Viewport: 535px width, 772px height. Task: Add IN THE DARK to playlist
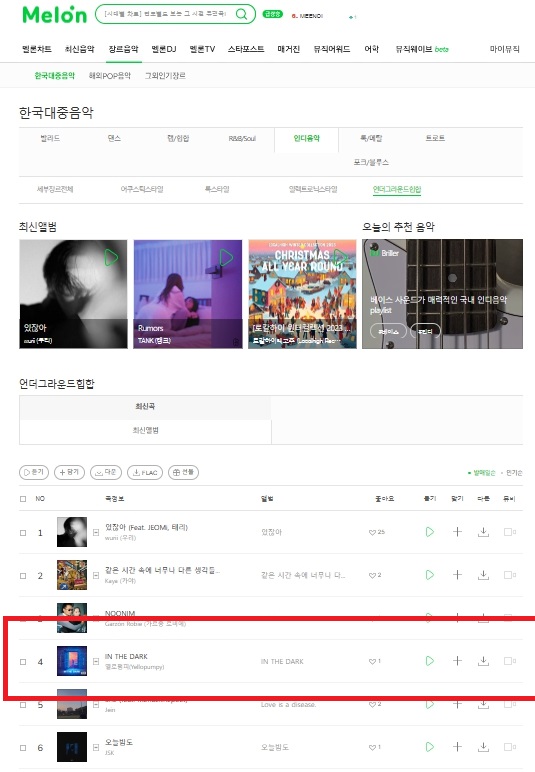(457, 661)
